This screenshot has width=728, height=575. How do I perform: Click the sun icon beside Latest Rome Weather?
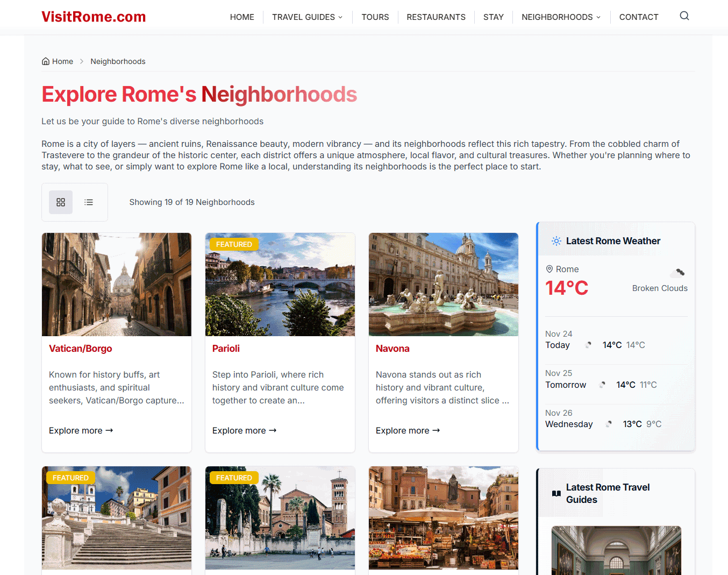pyautogui.click(x=556, y=241)
